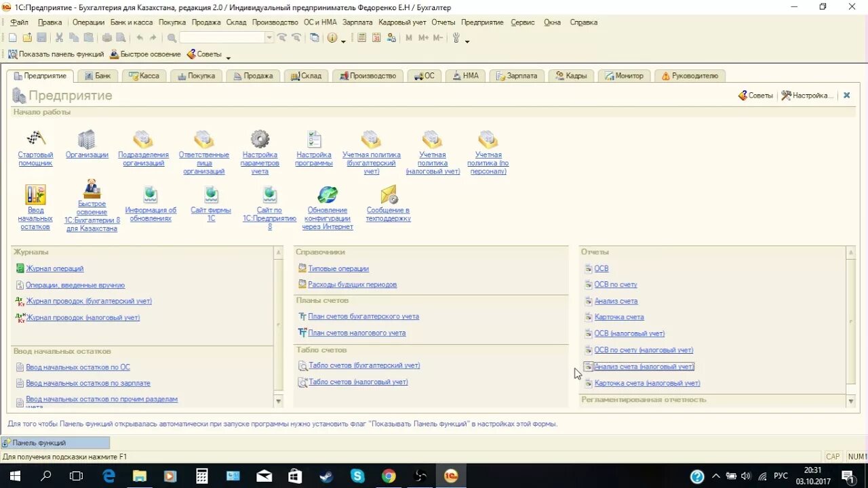Screen dimensions: 868x488
Task: Open Учетная политика (бухгалтерский учет) icon
Action: click(x=371, y=139)
